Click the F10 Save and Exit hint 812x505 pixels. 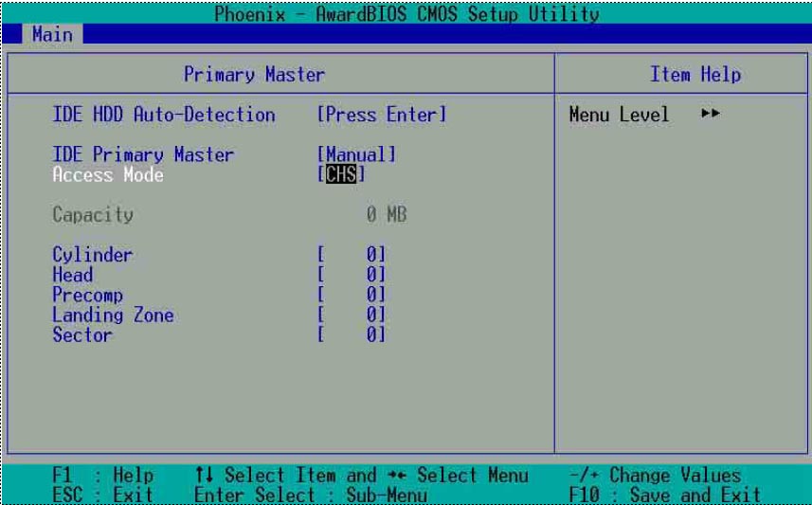pyautogui.click(x=665, y=495)
